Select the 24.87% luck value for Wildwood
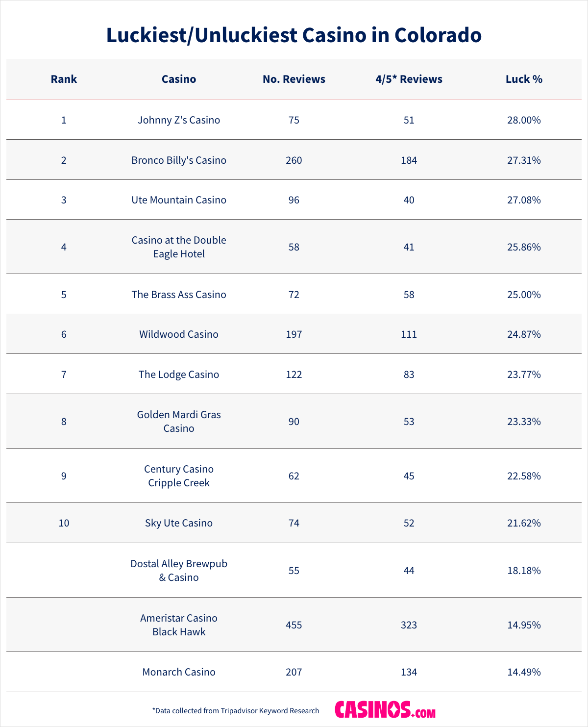 pos(524,334)
